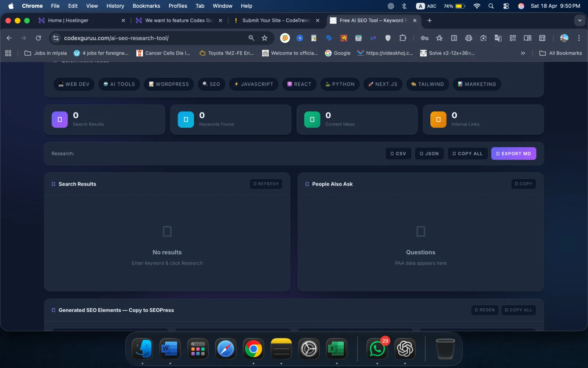Open the Bookmarks menu in menu bar
The width and height of the screenshot is (588, 368).
(x=146, y=6)
